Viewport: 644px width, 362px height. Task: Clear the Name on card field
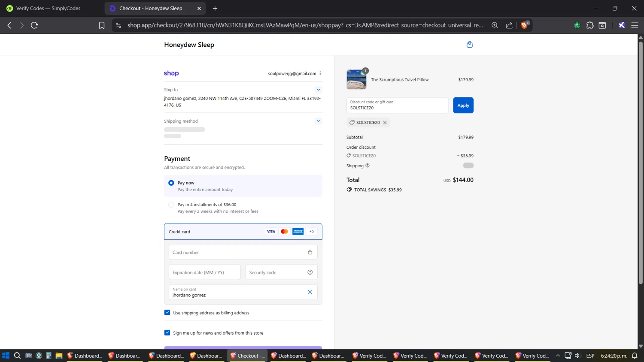coord(310,293)
